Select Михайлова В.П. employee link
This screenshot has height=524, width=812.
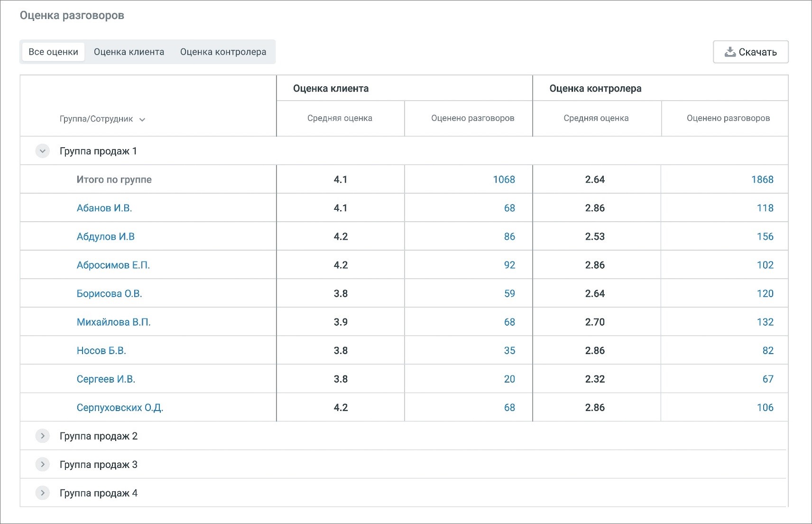coord(114,322)
